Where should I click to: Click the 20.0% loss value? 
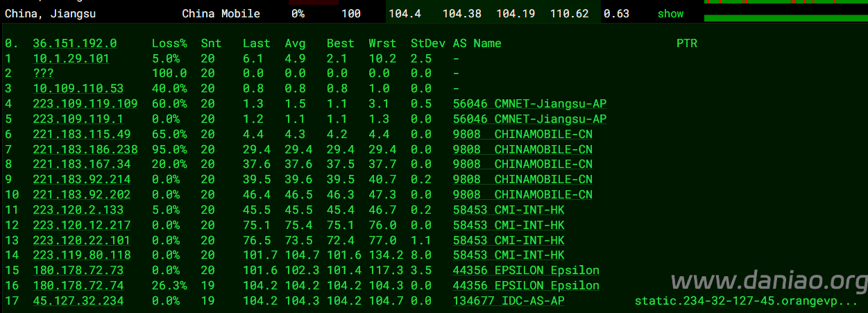(x=169, y=164)
